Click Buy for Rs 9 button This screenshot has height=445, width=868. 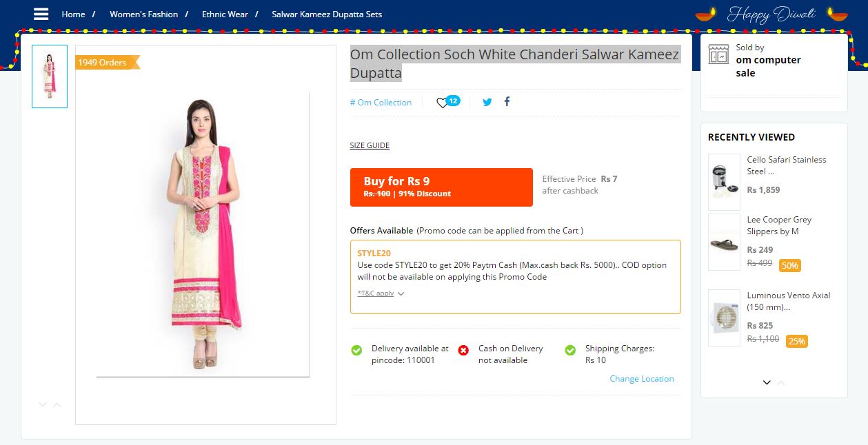(x=441, y=187)
